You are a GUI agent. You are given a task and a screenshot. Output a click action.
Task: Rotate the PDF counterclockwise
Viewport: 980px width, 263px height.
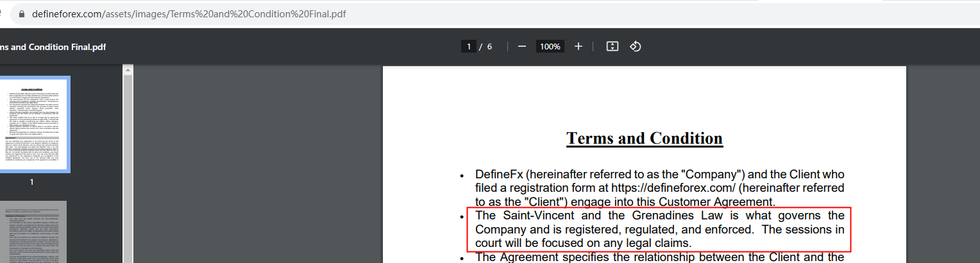636,46
